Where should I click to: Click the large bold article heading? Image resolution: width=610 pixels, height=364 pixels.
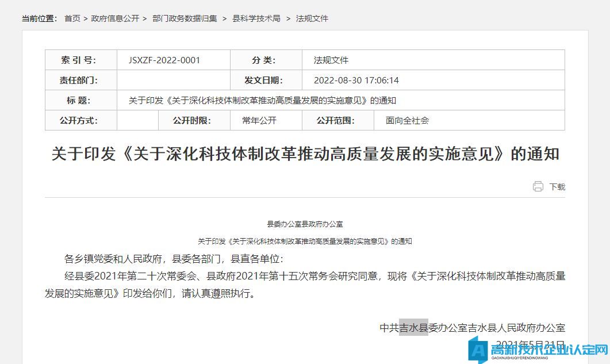(x=305, y=154)
